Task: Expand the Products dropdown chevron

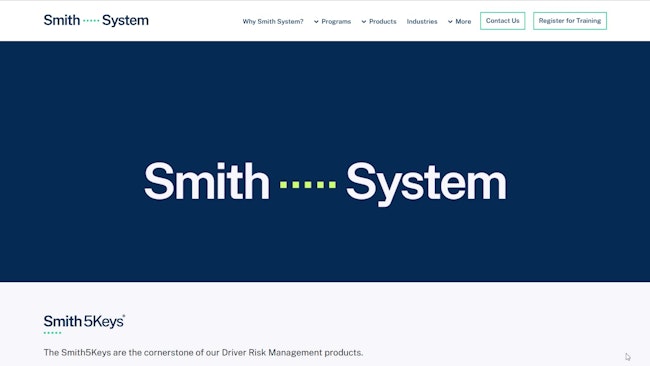Action: click(x=364, y=22)
